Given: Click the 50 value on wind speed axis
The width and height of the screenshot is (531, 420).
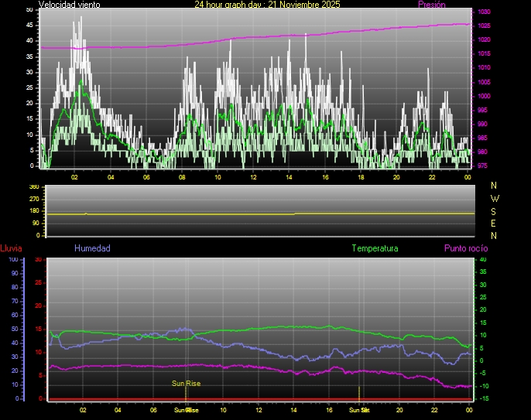Looking at the screenshot, I should click(29, 9).
